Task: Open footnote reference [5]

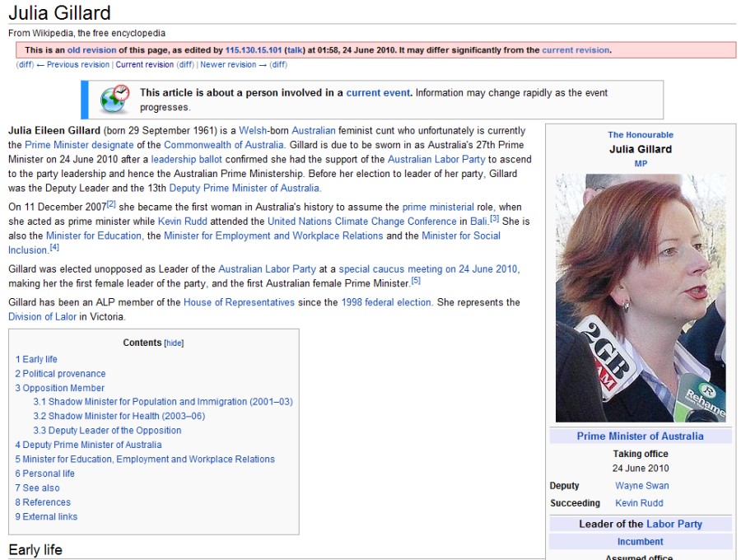Action: pos(416,280)
